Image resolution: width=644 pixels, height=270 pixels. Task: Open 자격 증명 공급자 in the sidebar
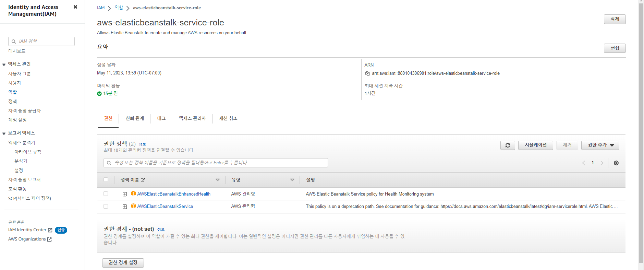[24, 111]
